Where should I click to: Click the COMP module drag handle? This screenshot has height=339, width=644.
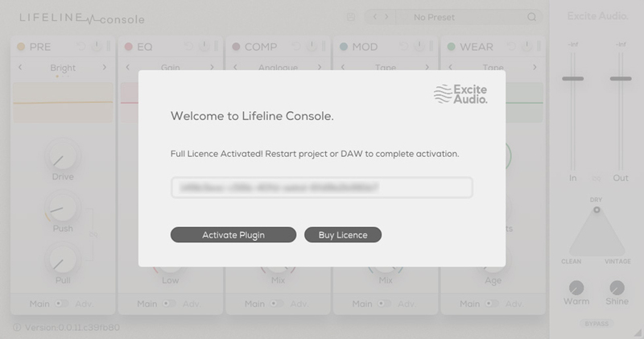point(324,46)
